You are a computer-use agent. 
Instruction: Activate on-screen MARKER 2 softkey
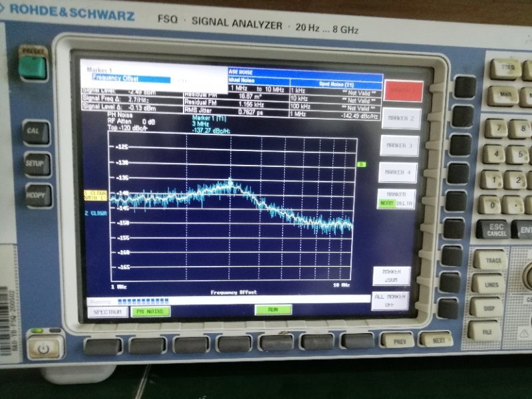pyautogui.click(x=401, y=118)
